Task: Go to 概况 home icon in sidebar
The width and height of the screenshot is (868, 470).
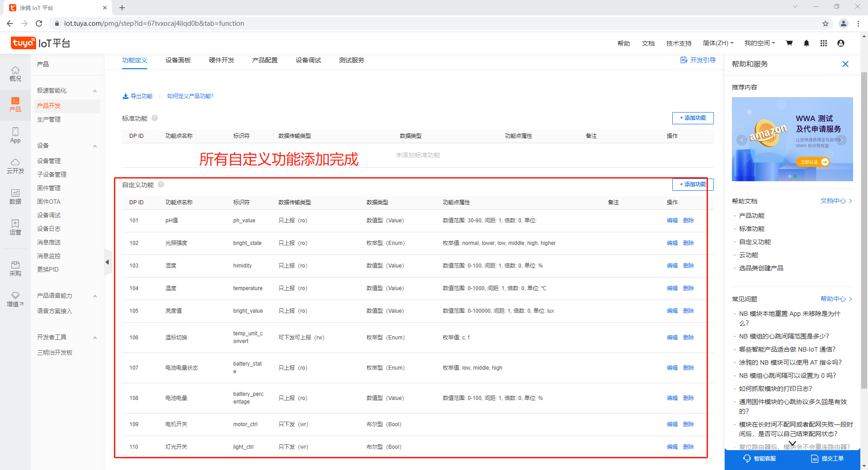Action: pyautogui.click(x=15, y=74)
